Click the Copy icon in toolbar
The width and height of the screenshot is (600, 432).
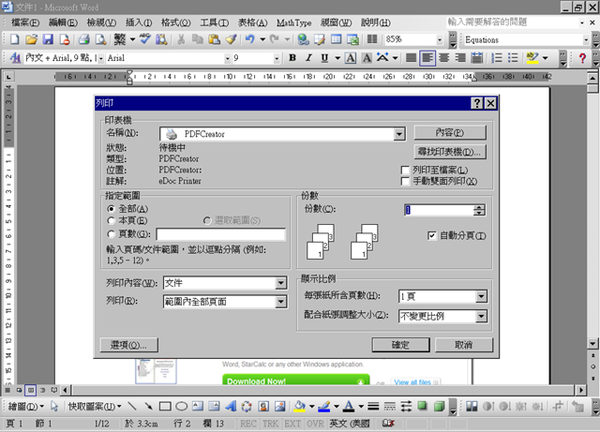[197, 39]
